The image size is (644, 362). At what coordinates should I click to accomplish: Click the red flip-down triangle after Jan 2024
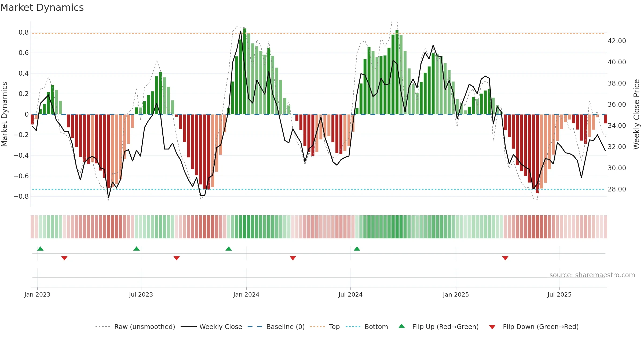(x=293, y=258)
